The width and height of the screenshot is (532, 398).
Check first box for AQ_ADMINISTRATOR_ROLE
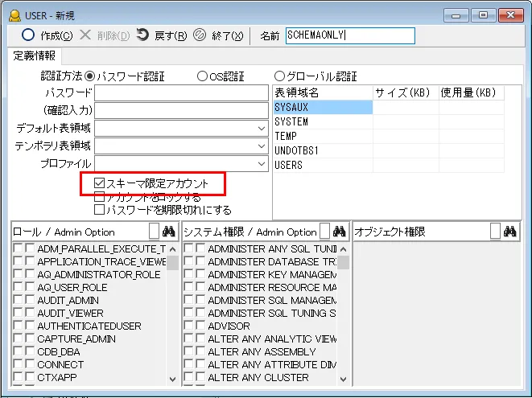(x=18, y=274)
